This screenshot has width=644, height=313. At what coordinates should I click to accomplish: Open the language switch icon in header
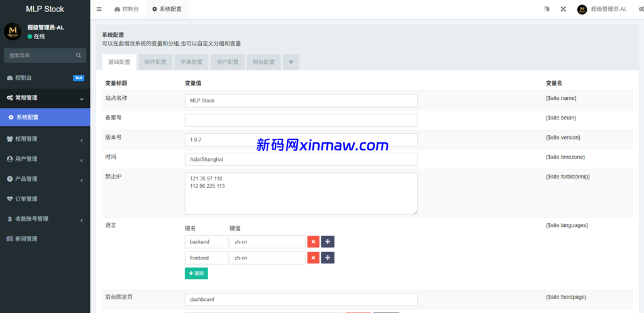pyautogui.click(x=547, y=9)
